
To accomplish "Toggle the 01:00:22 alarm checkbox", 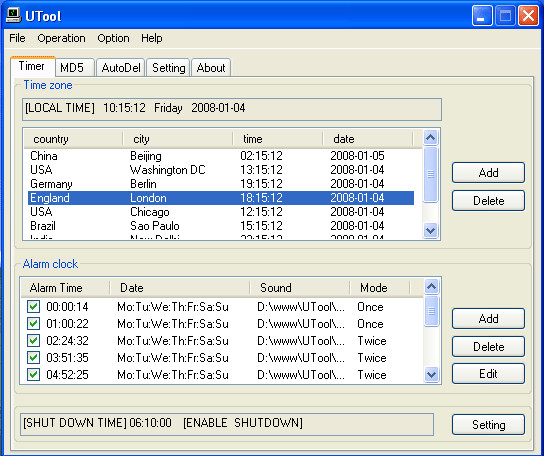I will (x=34, y=324).
